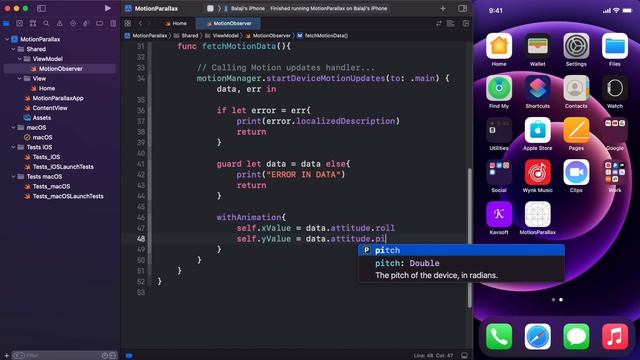The width and height of the screenshot is (640, 360).
Task: Collapse the Tests macOS group
Action: (13, 176)
